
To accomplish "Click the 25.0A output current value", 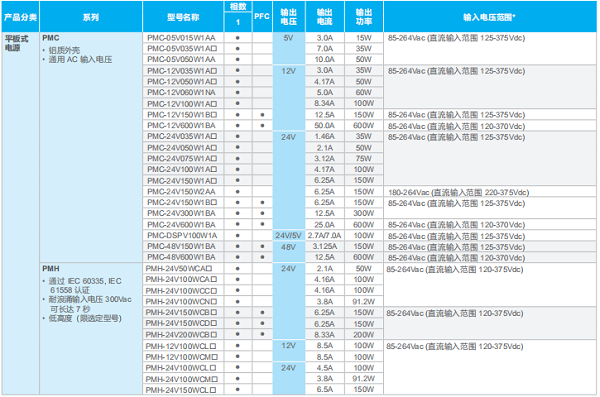I will pos(324,225).
